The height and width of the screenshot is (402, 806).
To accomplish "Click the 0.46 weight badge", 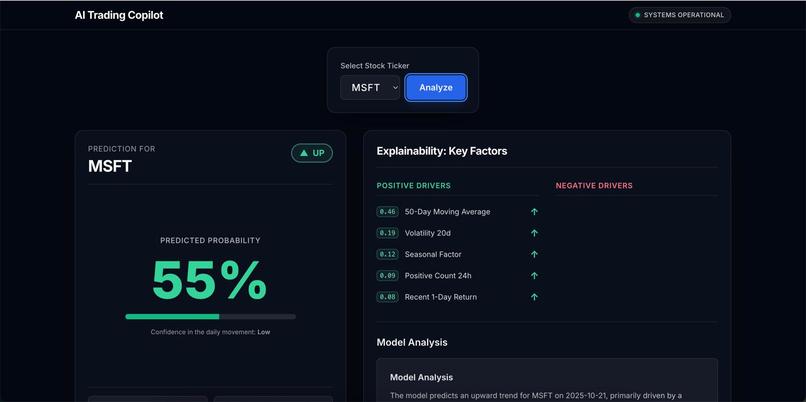I will (x=388, y=212).
